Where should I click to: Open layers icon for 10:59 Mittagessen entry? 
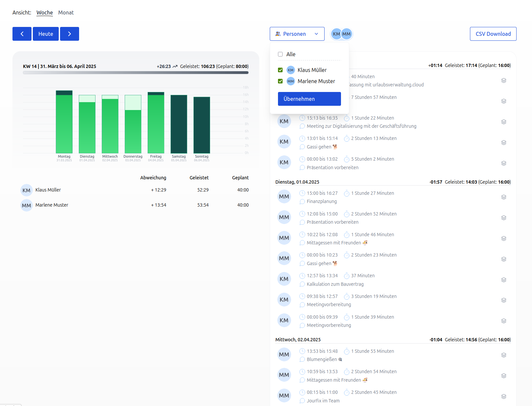coord(504,376)
